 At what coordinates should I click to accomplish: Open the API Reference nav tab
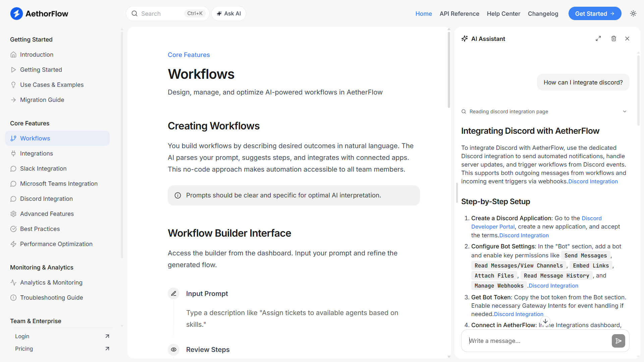tap(459, 13)
